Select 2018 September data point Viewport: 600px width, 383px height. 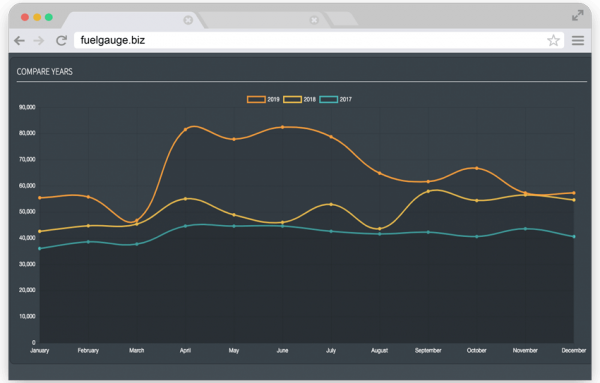[428, 191]
